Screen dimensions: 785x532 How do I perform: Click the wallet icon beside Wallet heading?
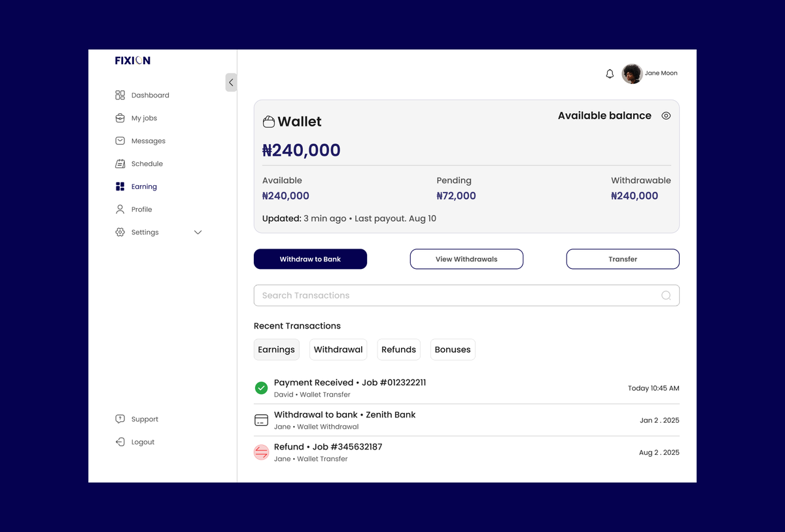pos(268,122)
